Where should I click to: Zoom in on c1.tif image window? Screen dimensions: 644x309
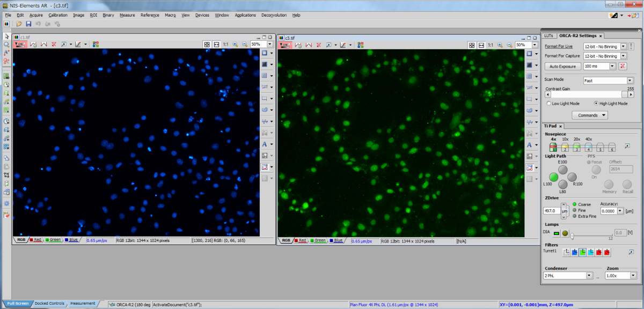235,45
